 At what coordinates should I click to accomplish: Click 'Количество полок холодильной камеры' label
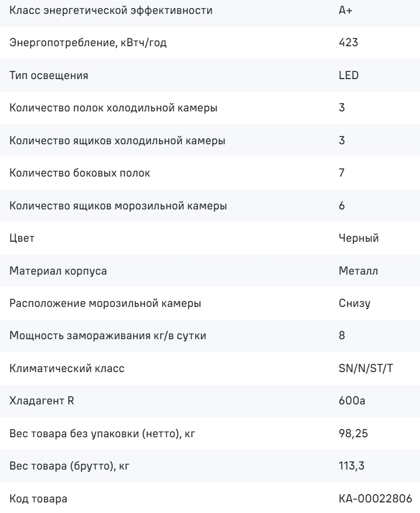(113, 108)
